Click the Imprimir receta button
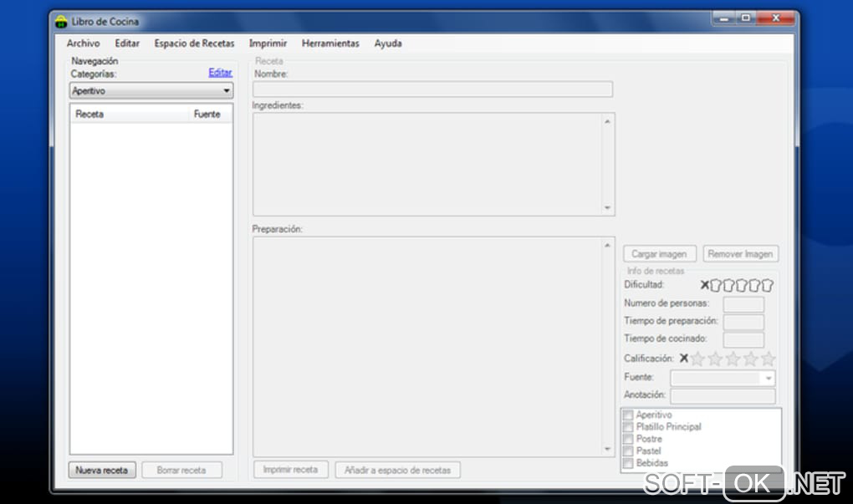Image resolution: width=853 pixels, height=504 pixels. (x=290, y=470)
